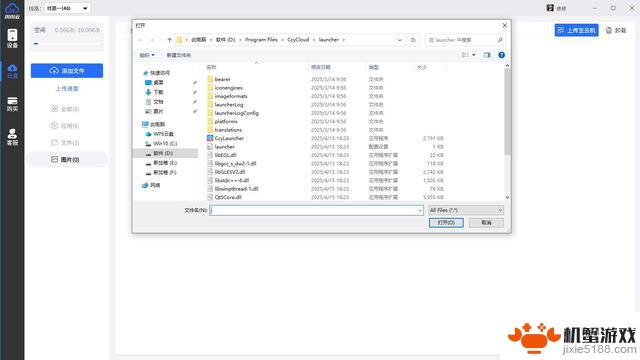Click the magnifier icon in search box
The image size is (640, 360).
500,40
